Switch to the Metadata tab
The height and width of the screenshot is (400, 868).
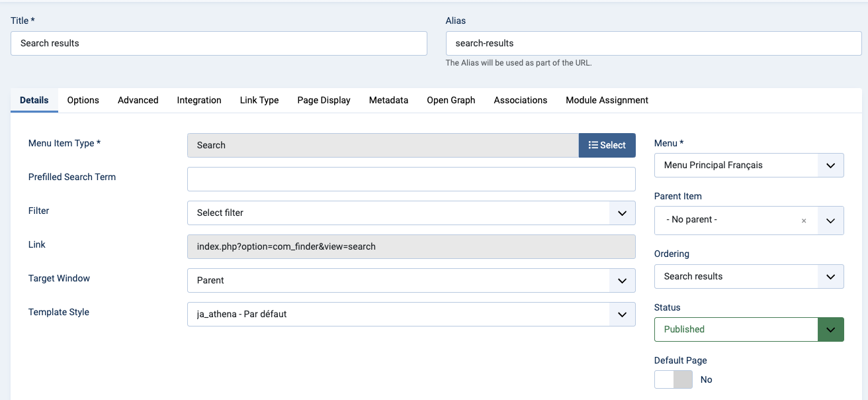tap(388, 100)
